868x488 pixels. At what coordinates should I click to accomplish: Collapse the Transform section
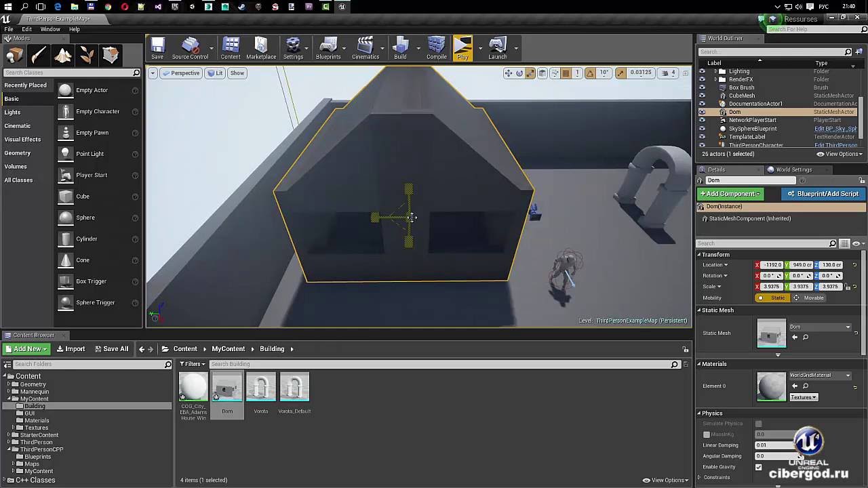[x=699, y=255]
